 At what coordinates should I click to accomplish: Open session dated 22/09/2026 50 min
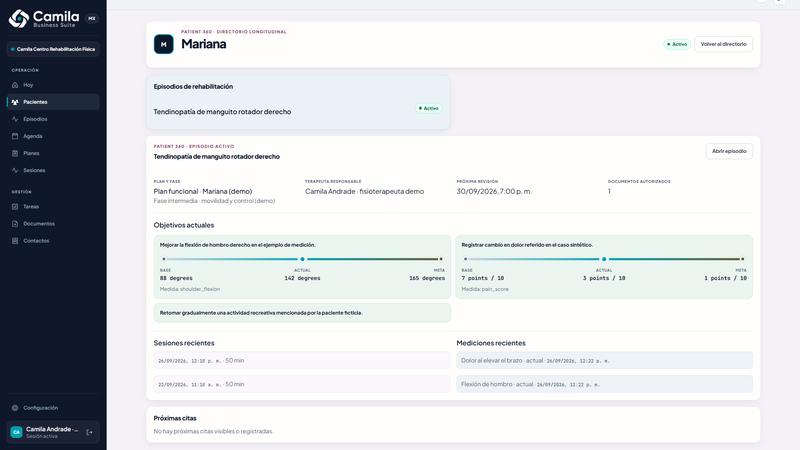pos(302,384)
